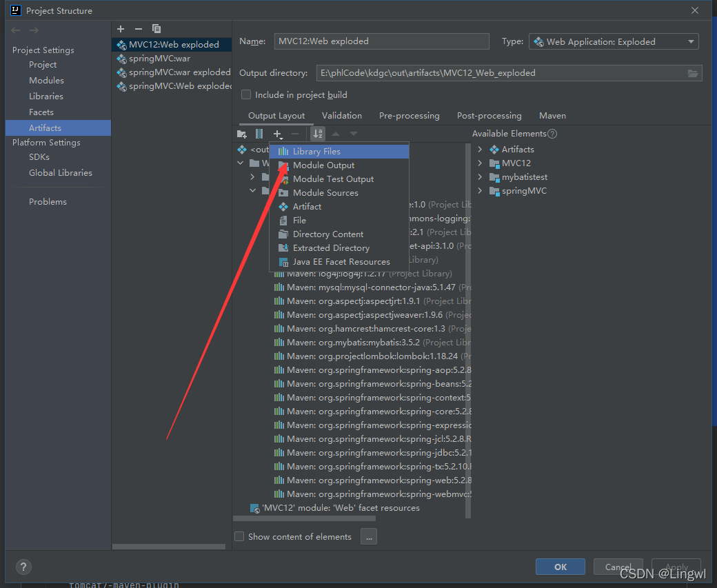Image resolution: width=717 pixels, height=588 pixels.
Task: Choose Module Sources from the popup
Action: [x=339, y=192]
